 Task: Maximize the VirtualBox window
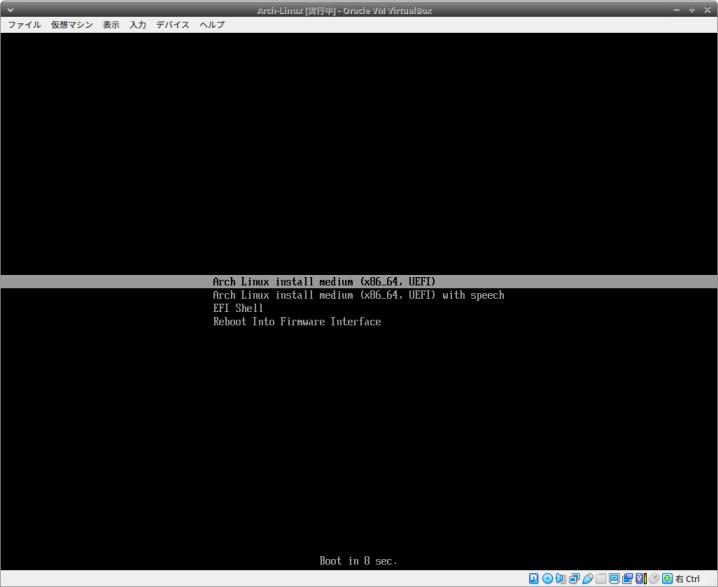pyautogui.click(x=692, y=10)
